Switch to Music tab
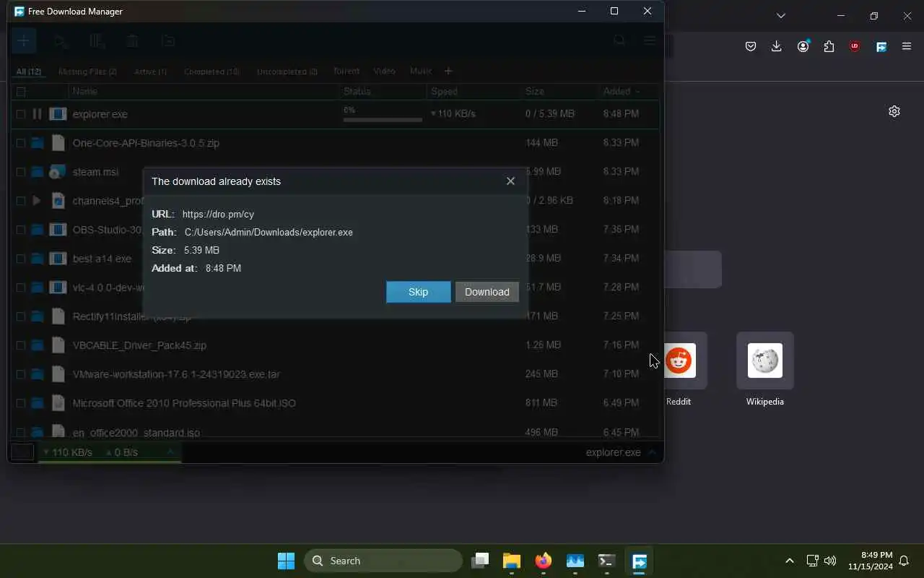 pyautogui.click(x=420, y=71)
